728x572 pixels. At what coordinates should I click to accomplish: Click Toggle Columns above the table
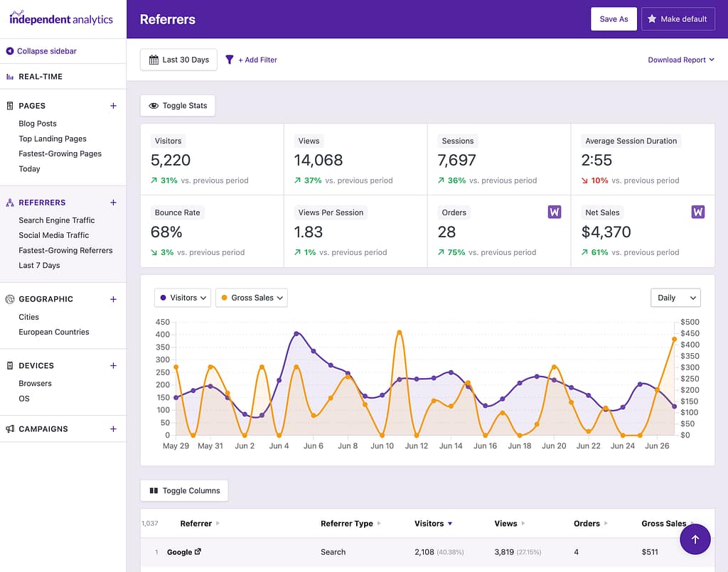[x=183, y=490]
